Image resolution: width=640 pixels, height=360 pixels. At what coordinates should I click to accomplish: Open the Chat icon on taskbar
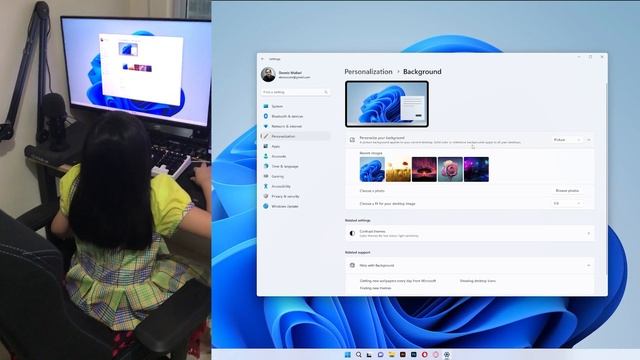point(380,355)
